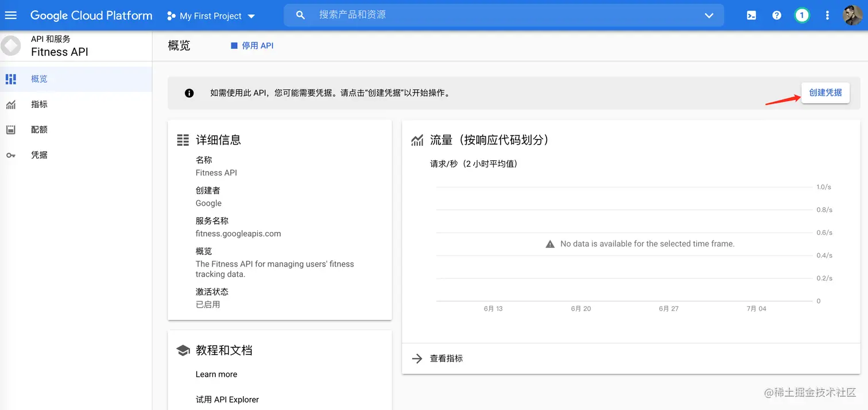The image size is (868, 410).
Task: Click the Google Cloud Platform logo
Action: pos(91,16)
